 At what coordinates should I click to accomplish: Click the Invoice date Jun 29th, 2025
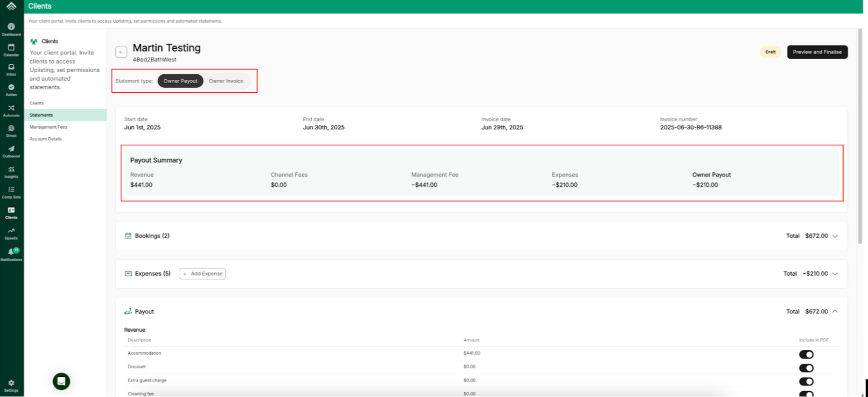(x=502, y=127)
